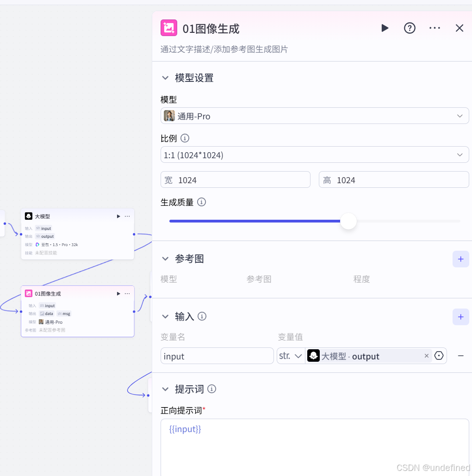The height and width of the screenshot is (476, 472).
Task: Open the str. type dropdown
Action: point(291,356)
